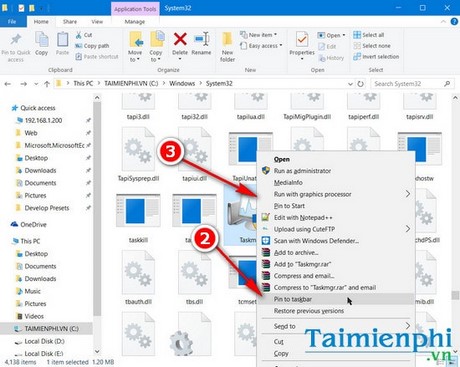This screenshot has width=460, height=367.
Task: Open the Easy access dropdown
Action: 261,46
